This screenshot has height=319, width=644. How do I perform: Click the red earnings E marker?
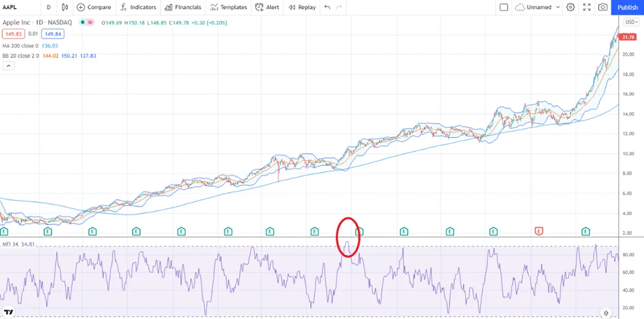[538, 231]
